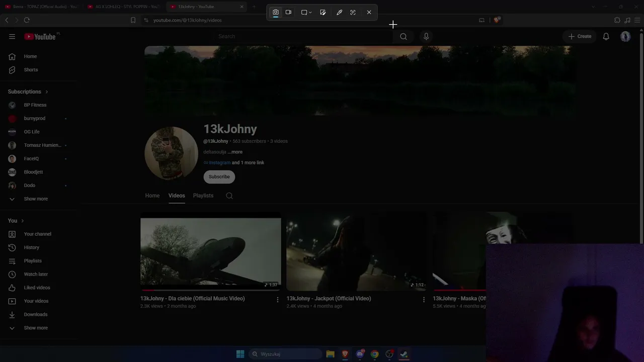The image size is (644, 362).
Task: Open the account avatar menu
Action: point(625,36)
